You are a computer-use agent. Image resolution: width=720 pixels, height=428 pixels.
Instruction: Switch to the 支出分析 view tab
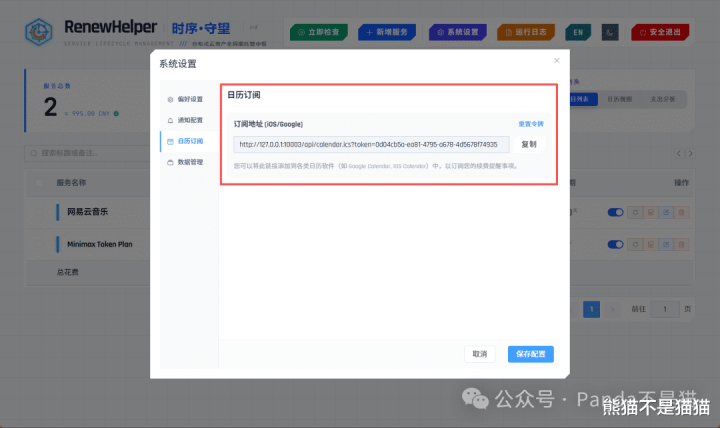coord(663,99)
